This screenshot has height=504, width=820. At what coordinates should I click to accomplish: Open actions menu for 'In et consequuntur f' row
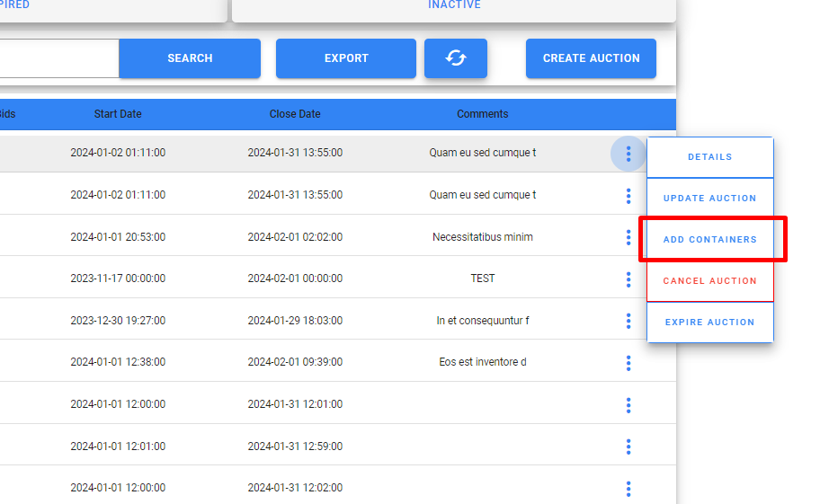(628, 322)
